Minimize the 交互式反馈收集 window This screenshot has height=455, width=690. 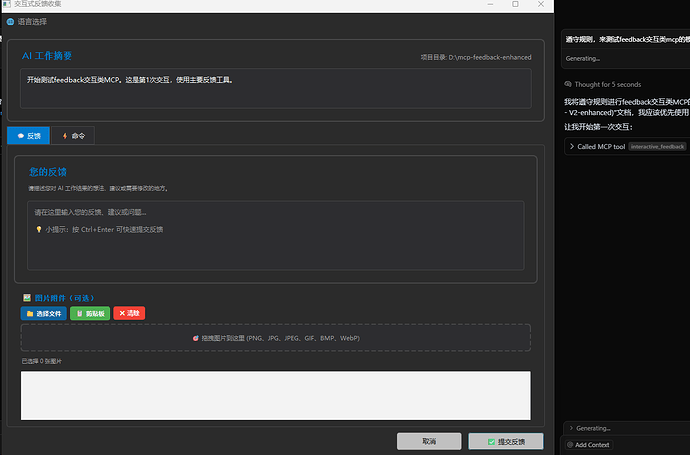pyautogui.click(x=490, y=4)
